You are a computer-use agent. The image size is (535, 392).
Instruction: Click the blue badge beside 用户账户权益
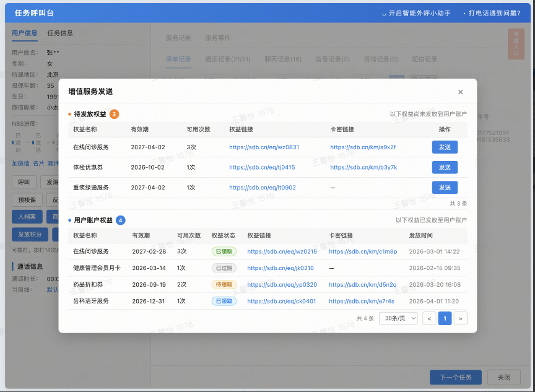click(120, 220)
